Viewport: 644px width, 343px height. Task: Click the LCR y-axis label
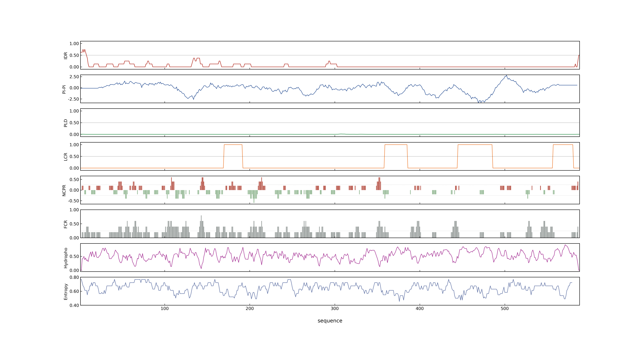pyautogui.click(x=66, y=157)
